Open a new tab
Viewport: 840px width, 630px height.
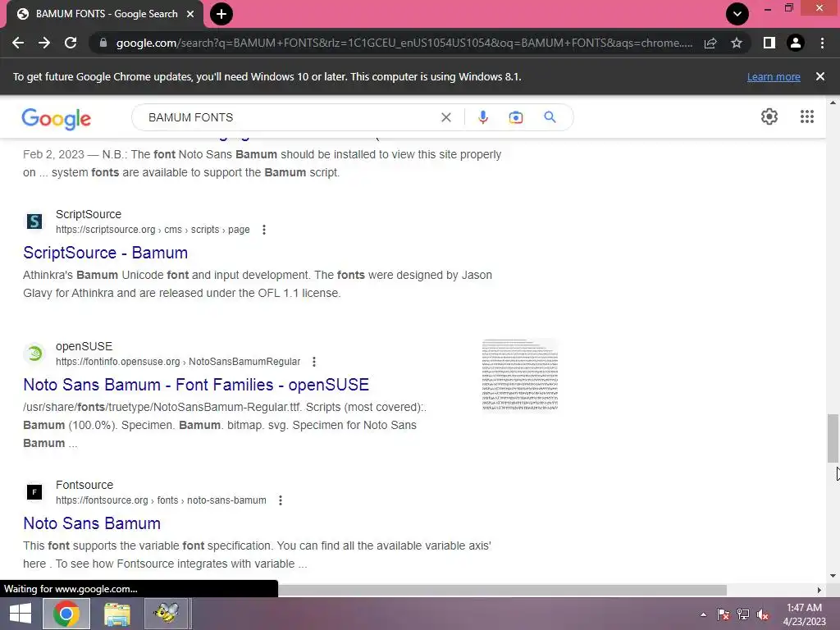(x=221, y=14)
